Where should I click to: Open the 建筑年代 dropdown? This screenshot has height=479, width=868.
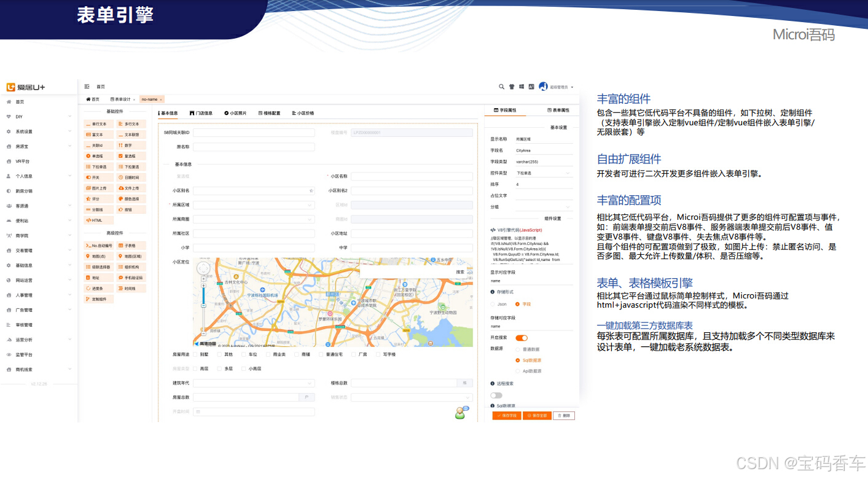[254, 383]
